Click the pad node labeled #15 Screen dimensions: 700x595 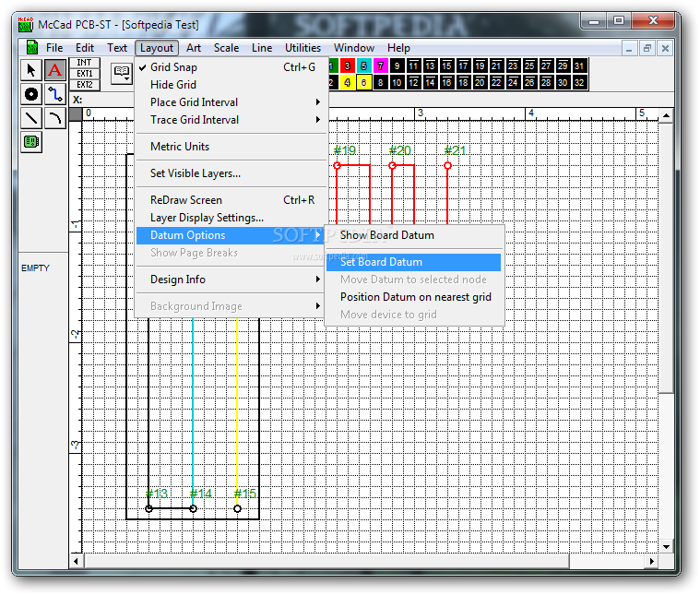click(238, 509)
